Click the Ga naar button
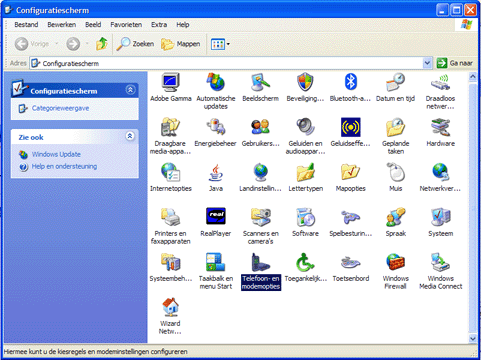Screen dimensions: 481x360 pos(455,63)
